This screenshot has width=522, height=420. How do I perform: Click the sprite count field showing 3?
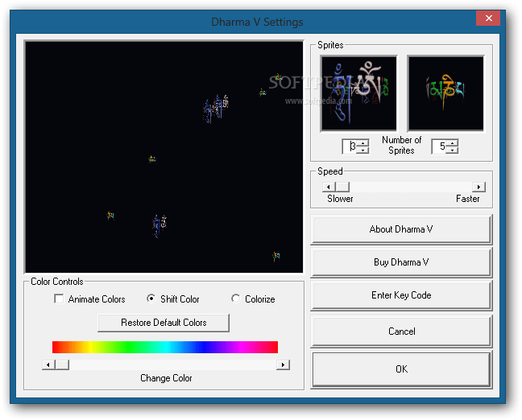350,146
